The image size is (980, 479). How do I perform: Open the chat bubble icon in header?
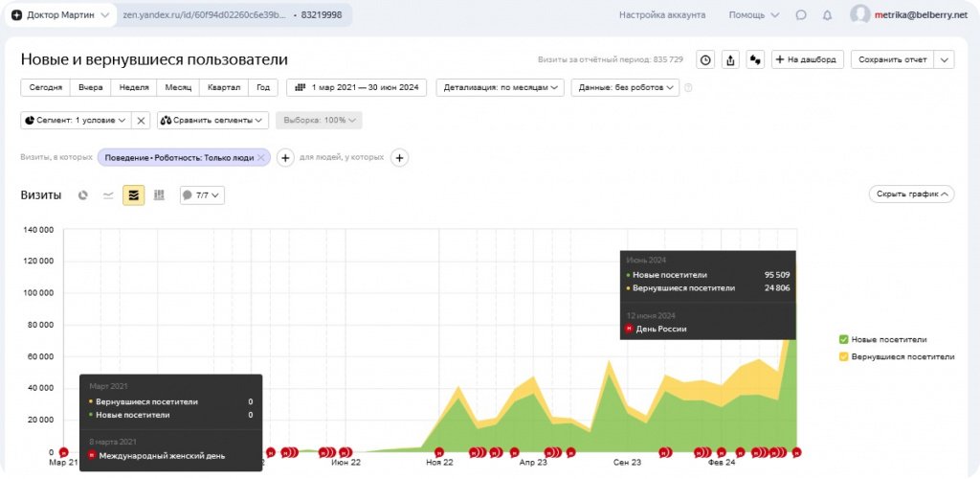[801, 15]
